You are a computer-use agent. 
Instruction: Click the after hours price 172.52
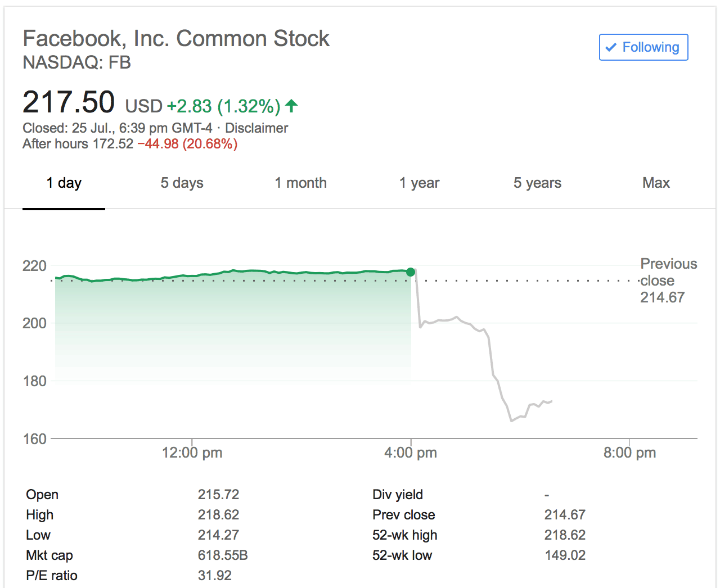point(113,144)
